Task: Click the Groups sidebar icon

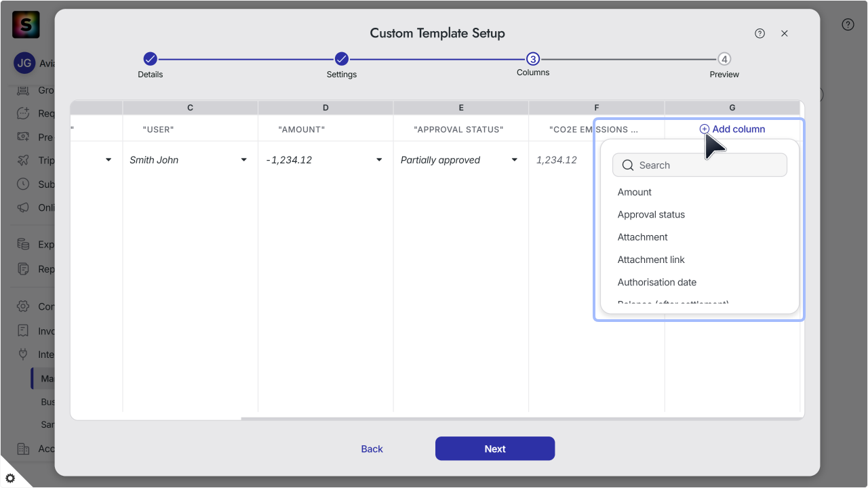Action: coord(23,90)
